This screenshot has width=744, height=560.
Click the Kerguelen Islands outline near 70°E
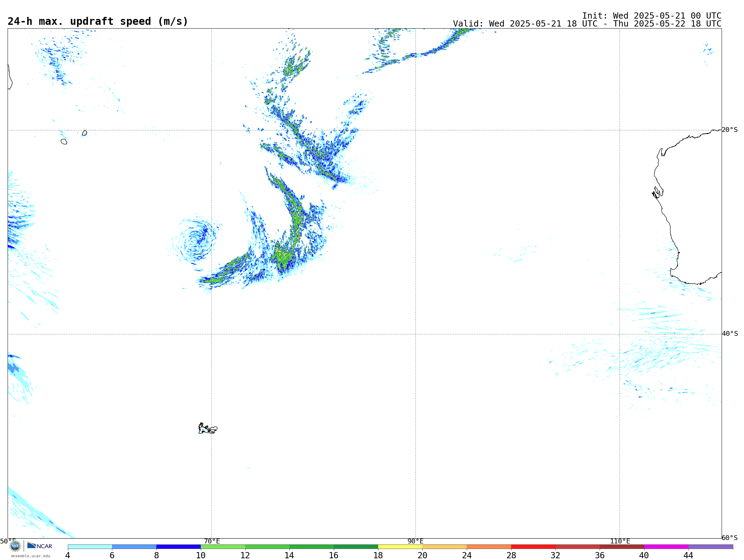pos(208,428)
